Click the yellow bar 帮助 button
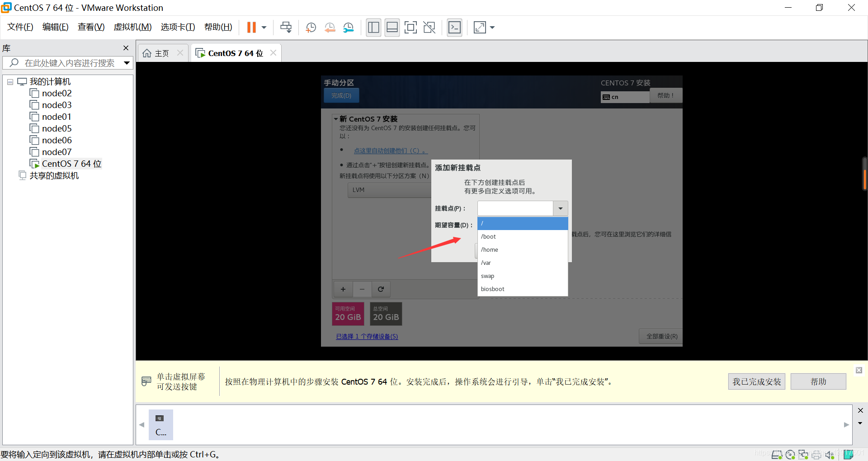Image resolution: width=868 pixels, height=461 pixels. pyautogui.click(x=818, y=381)
